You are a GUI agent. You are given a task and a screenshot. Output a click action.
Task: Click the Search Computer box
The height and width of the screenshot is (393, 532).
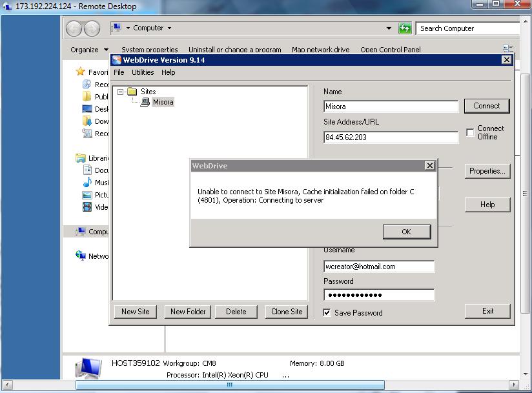(468, 28)
